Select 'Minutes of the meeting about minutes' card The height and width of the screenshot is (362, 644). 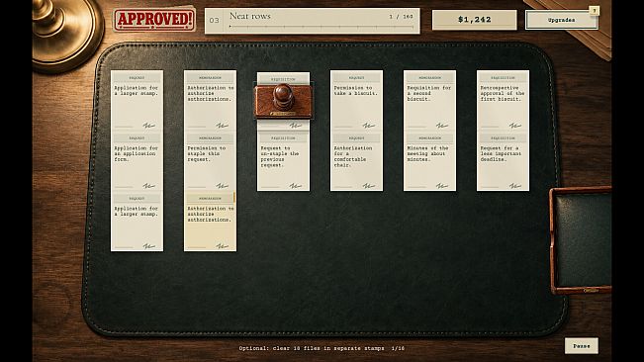[429, 161]
